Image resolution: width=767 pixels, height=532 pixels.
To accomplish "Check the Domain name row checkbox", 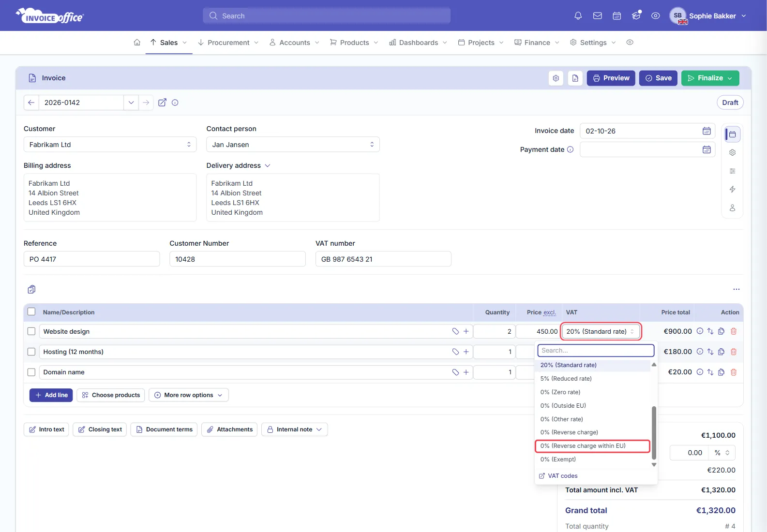I will click(x=31, y=372).
